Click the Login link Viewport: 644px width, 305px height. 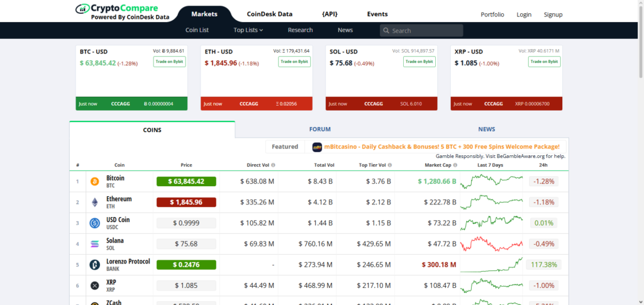[x=524, y=14]
